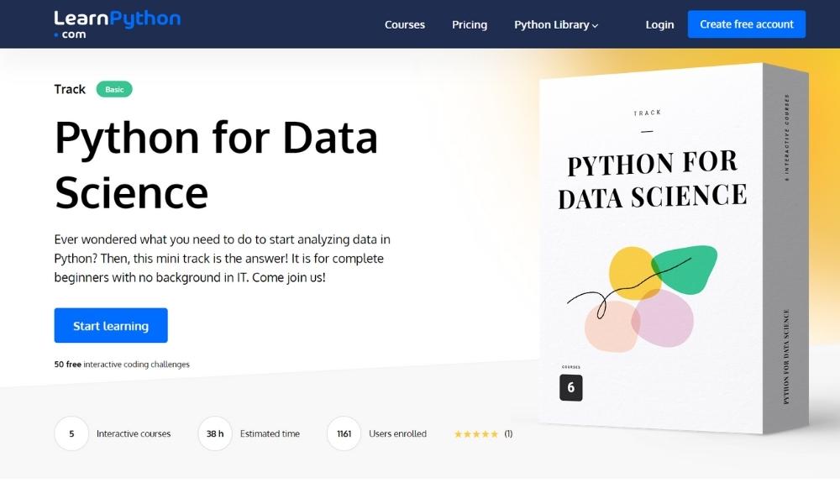Click the Python for Data Science box image

(674, 249)
